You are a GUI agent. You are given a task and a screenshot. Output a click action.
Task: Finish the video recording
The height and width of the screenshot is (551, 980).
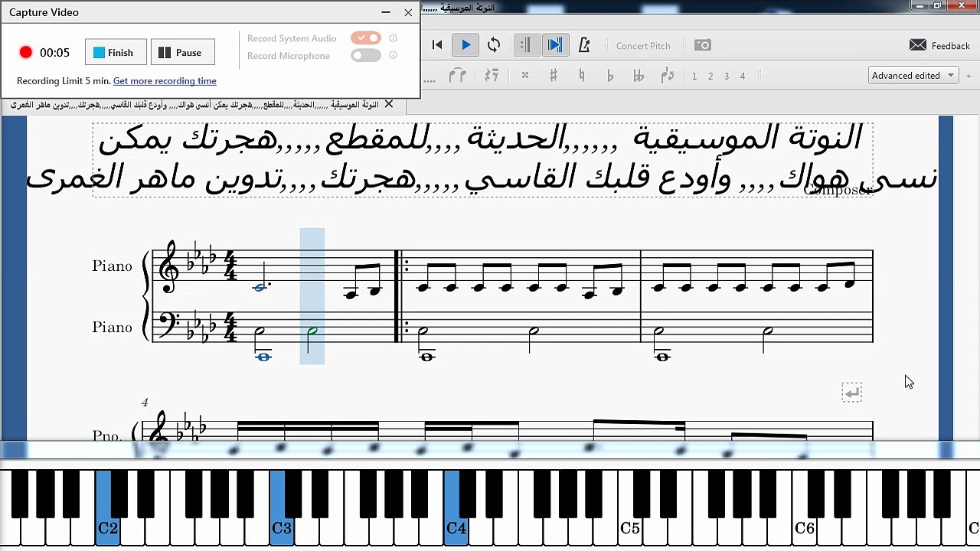116,52
